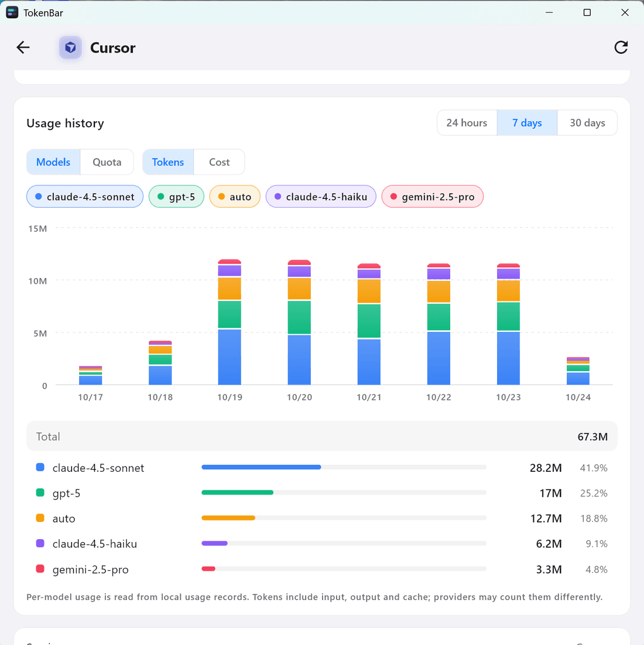Click the 28.2M token value

546,468
